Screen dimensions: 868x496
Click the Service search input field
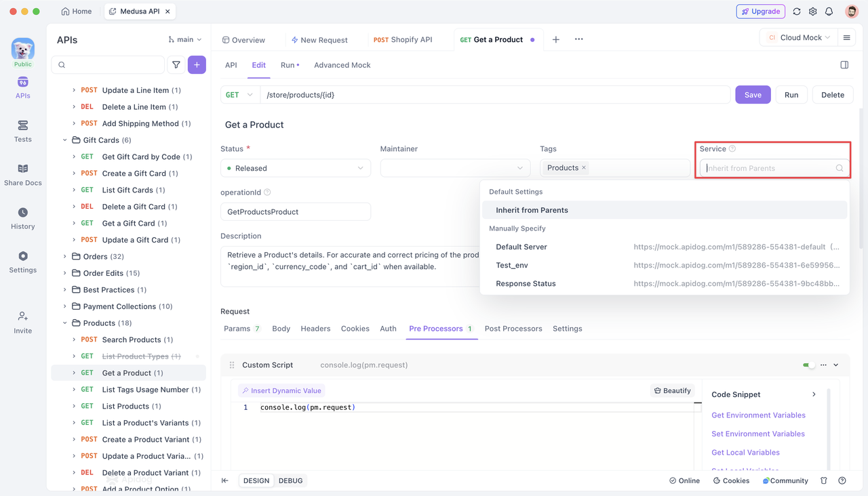coord(774,168)
